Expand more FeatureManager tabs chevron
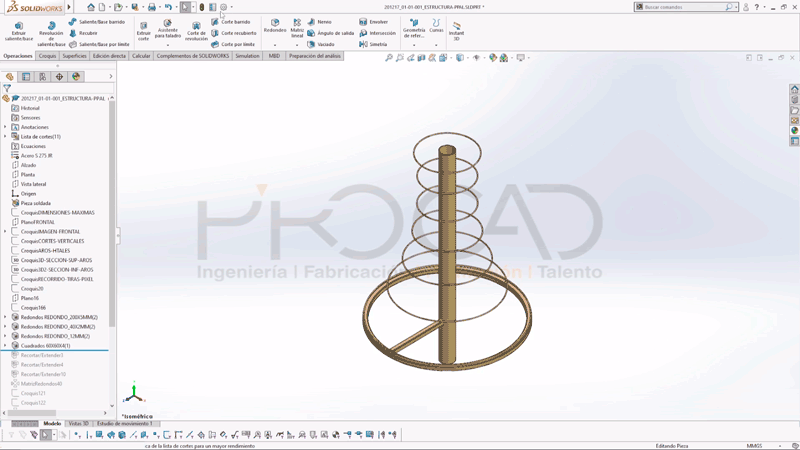 [x=111, y=77]
